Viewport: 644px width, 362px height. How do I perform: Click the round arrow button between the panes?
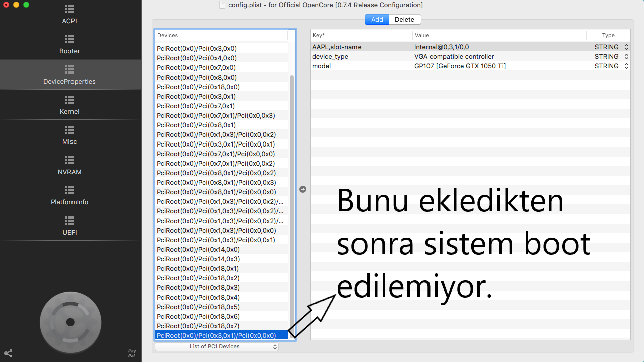[x=303, y=189]
